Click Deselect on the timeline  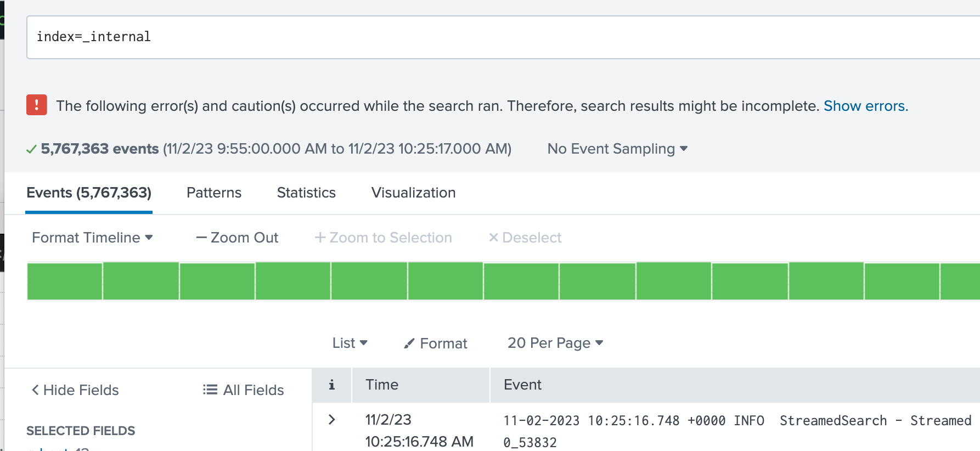(525, 238)
